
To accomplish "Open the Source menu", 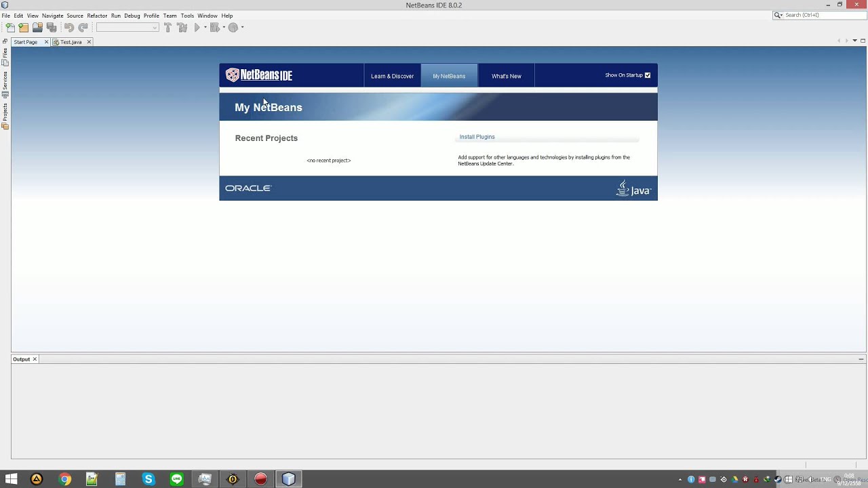I will tap(75, 16).
